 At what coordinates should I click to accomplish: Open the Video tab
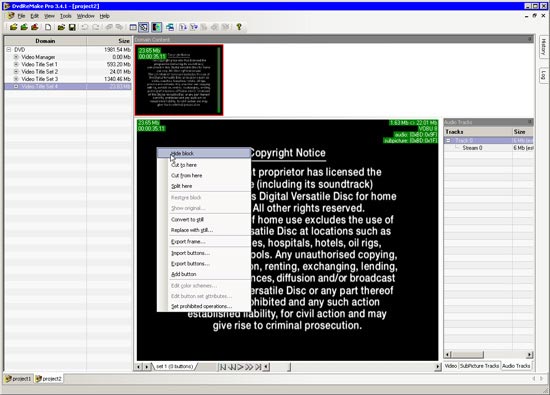pyautogui.click(x=451, y=366)
